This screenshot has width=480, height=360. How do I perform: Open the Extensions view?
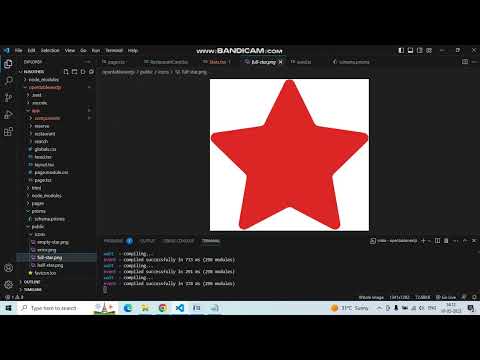coord(8,132)
